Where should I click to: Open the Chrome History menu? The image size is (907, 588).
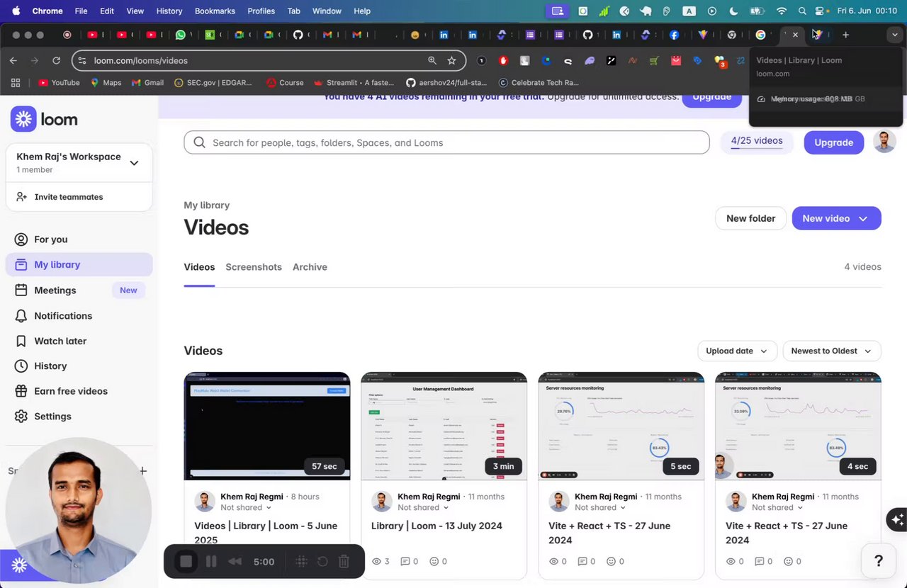169,11
